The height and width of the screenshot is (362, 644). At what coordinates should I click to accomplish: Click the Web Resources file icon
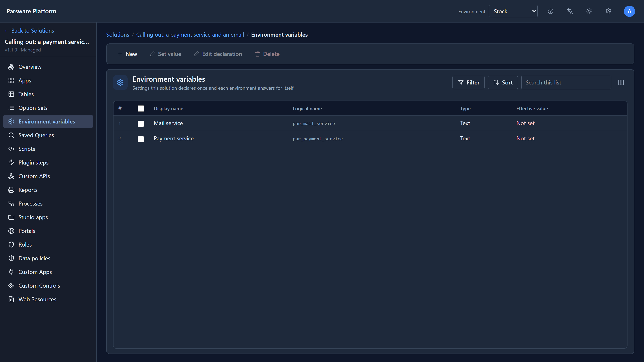tap(11, 299)
